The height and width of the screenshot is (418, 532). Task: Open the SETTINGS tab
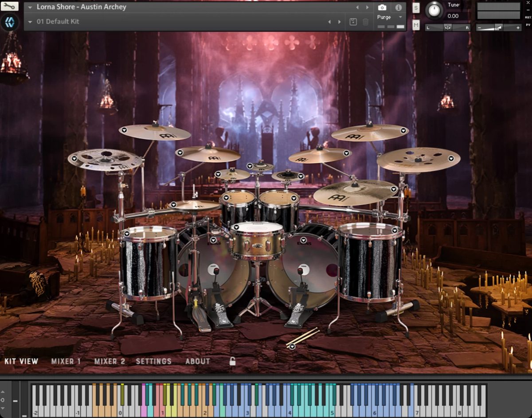point(153,361)
